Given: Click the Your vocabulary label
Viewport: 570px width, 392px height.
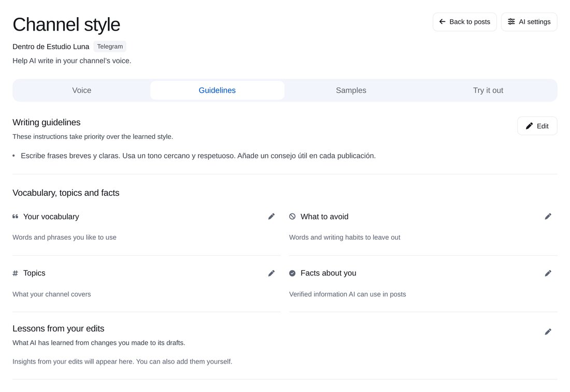Looking at the screenshot, I should tap(51, 216).
